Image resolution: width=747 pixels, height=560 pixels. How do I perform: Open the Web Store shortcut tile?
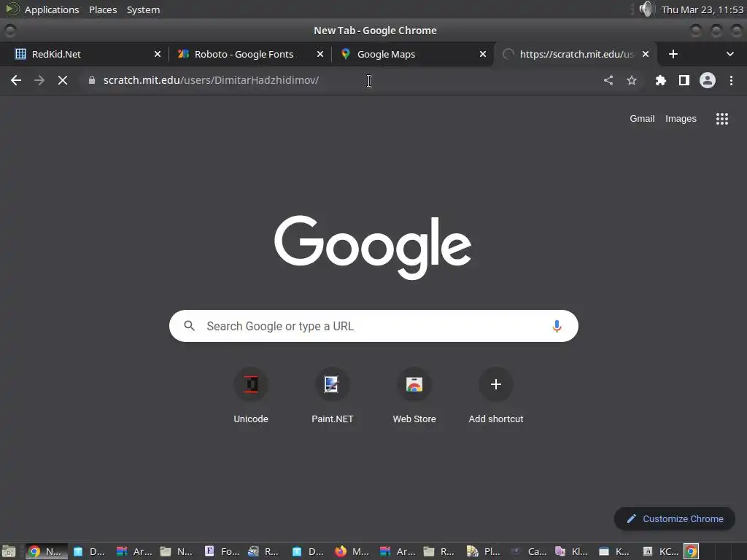click(x=414, y=397)
